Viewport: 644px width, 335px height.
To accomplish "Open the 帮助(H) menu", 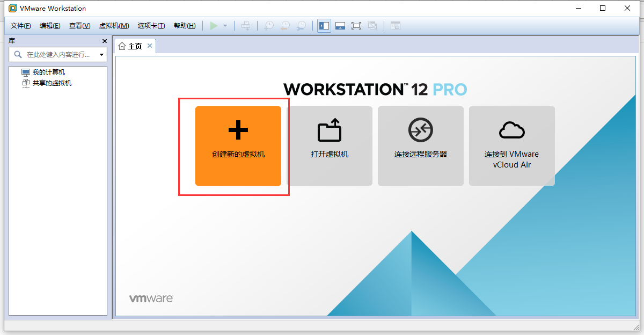I will (x=185, y=26).
